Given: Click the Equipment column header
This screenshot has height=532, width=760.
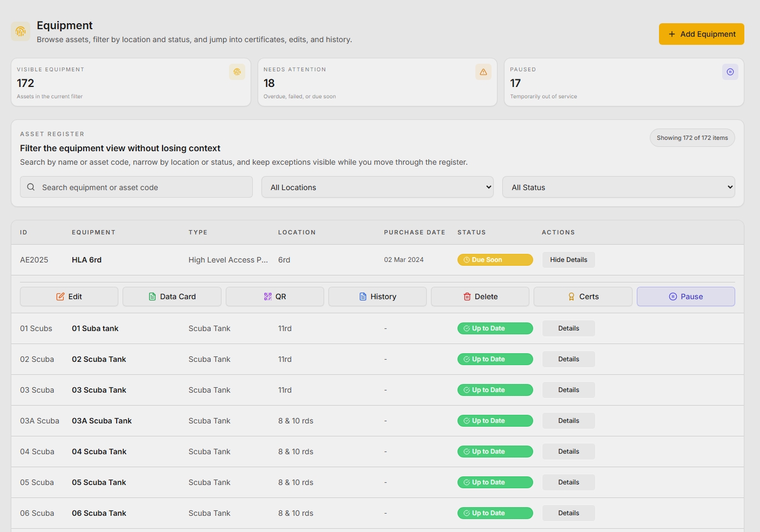Looking at the screenshot, I should point(93,232).
